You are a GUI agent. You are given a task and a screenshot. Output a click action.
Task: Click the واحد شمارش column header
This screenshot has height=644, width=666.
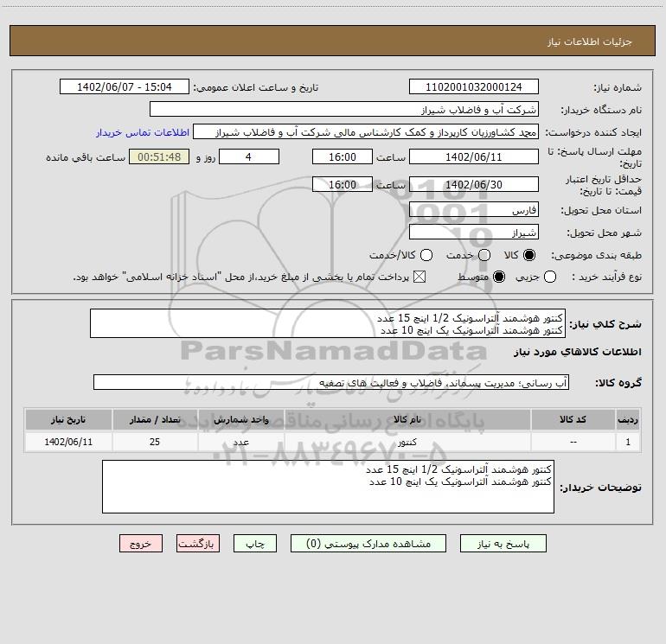click(240, 419)
